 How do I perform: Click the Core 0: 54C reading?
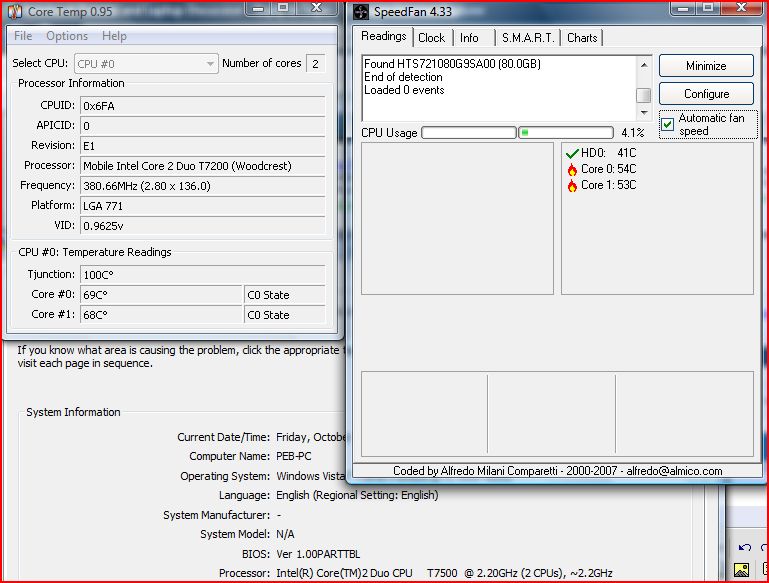pos(608,169)
